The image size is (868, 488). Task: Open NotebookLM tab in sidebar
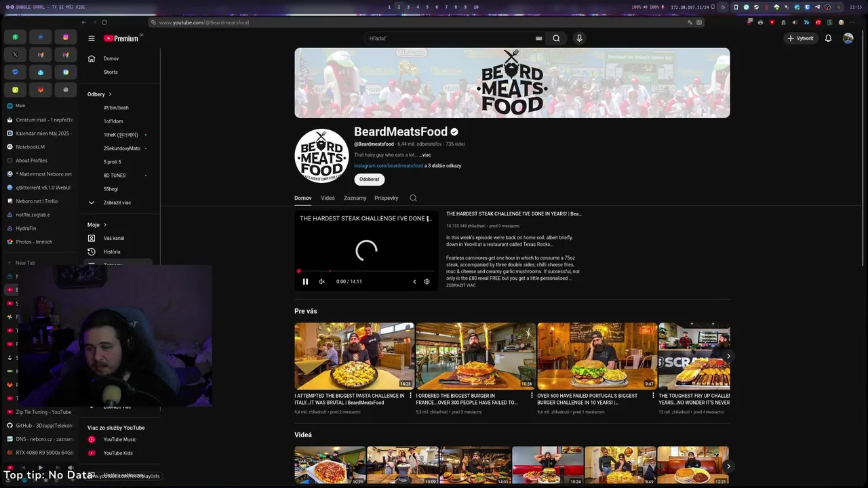[x=39, y=147]
